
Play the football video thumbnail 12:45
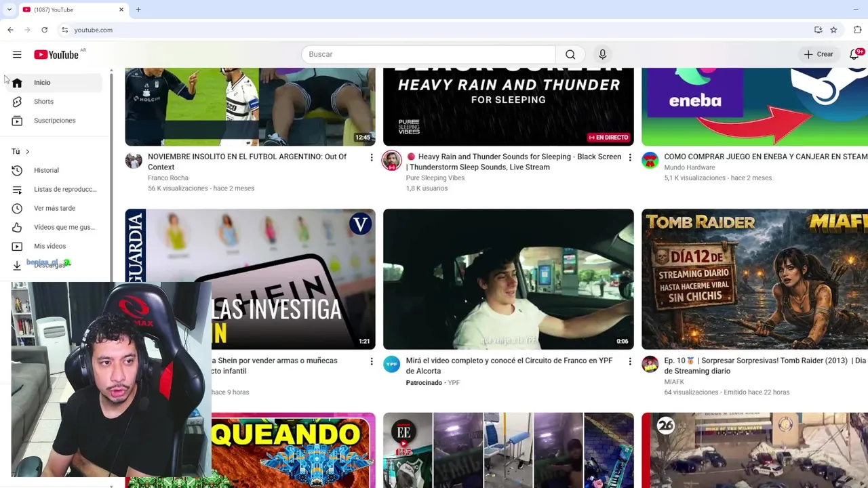point(250,106)
